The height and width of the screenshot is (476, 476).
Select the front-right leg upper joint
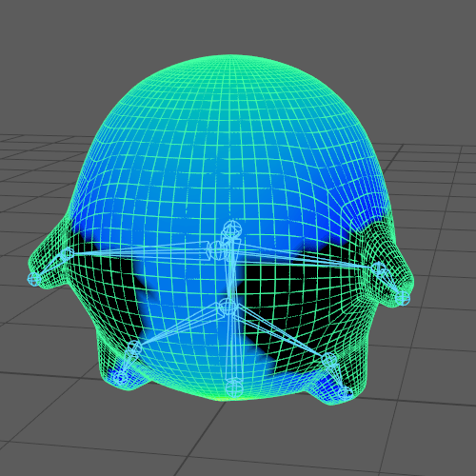coord(328,361)
